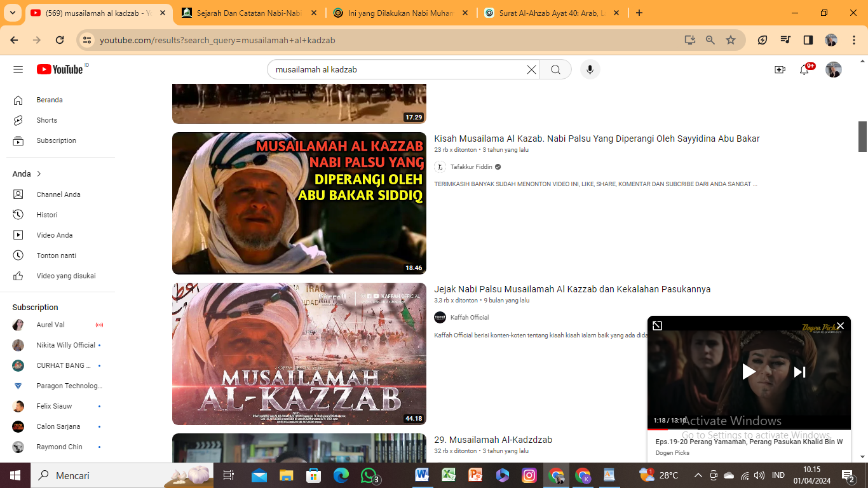This screenshot has width=868, height=488.
Task: Open the YouTube hamburger guide menu
Action: click(x=18, y=69)
